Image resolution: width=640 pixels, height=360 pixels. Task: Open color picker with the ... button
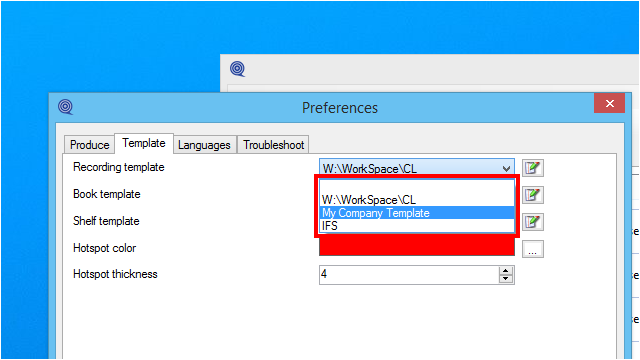coord(533,249)
